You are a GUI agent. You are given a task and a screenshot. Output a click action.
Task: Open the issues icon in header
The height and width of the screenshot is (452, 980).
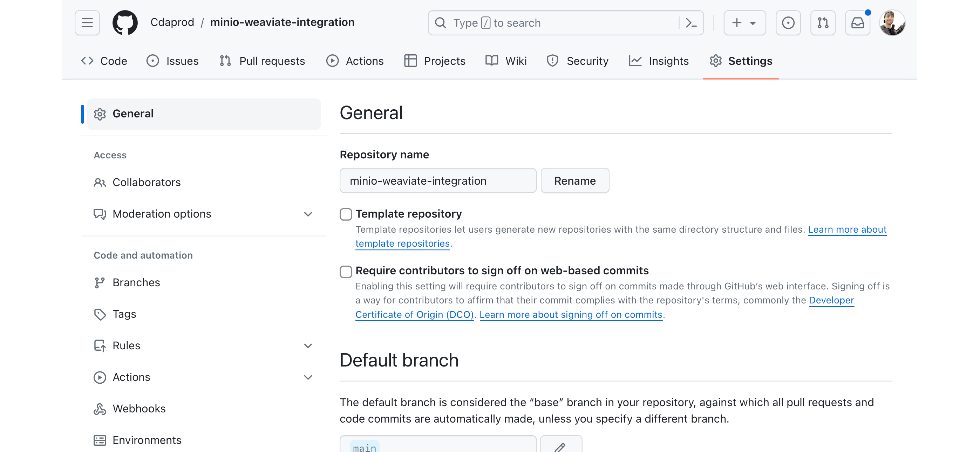click(788, 23)
